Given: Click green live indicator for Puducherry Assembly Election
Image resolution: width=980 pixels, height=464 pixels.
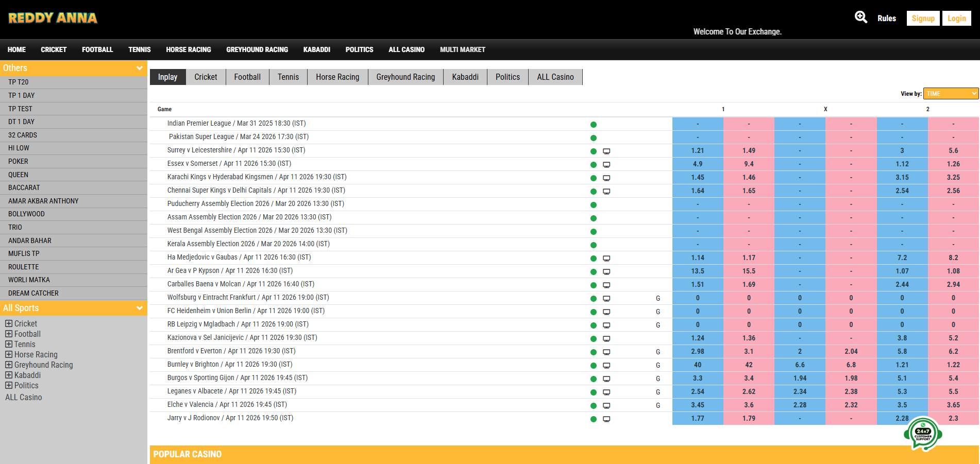Looking at the screenshot, I should (x=594, y=204).
